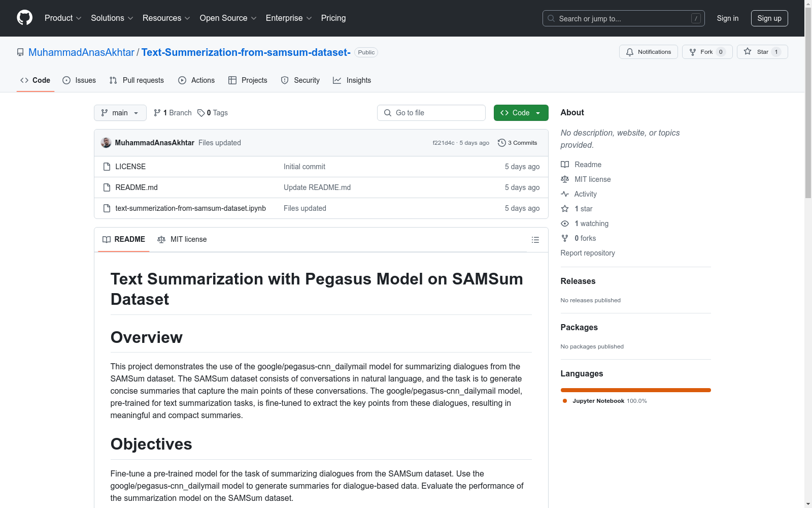Open the text-summerization ipynb file
Image resolution: width=812 pixels, height=508 pixels.
point(190,208)
